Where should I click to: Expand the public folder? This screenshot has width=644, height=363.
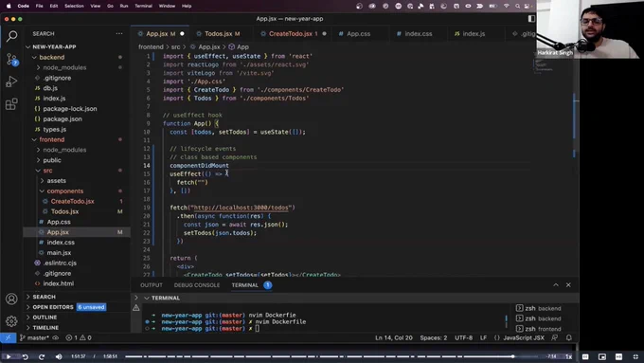[x=77, y=160]
